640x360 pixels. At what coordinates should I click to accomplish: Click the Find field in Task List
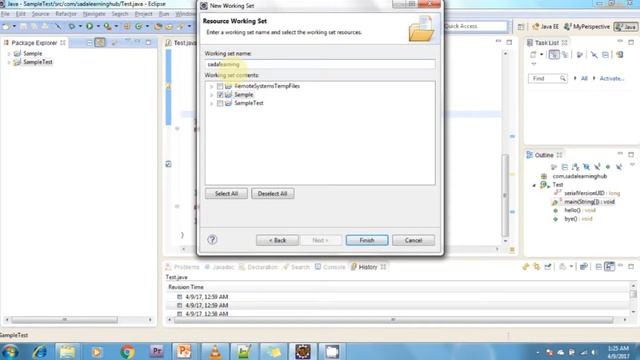[x=547, y=78]
